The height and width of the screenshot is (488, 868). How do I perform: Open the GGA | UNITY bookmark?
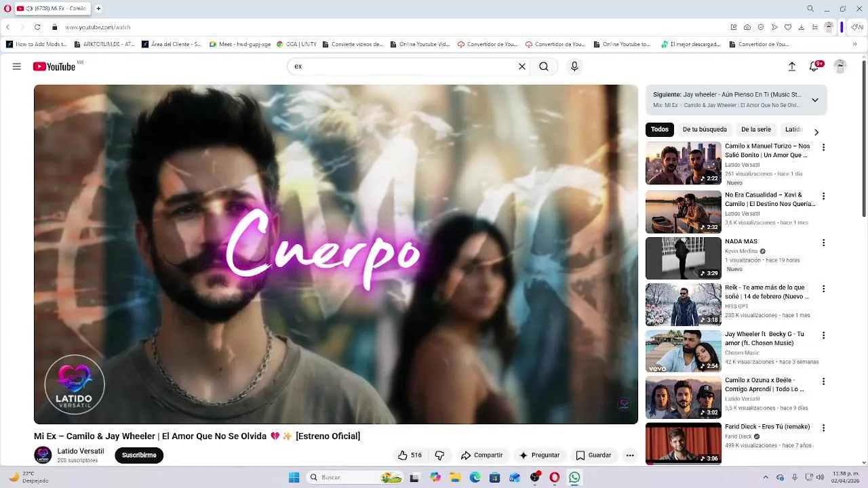pos(296,44)
